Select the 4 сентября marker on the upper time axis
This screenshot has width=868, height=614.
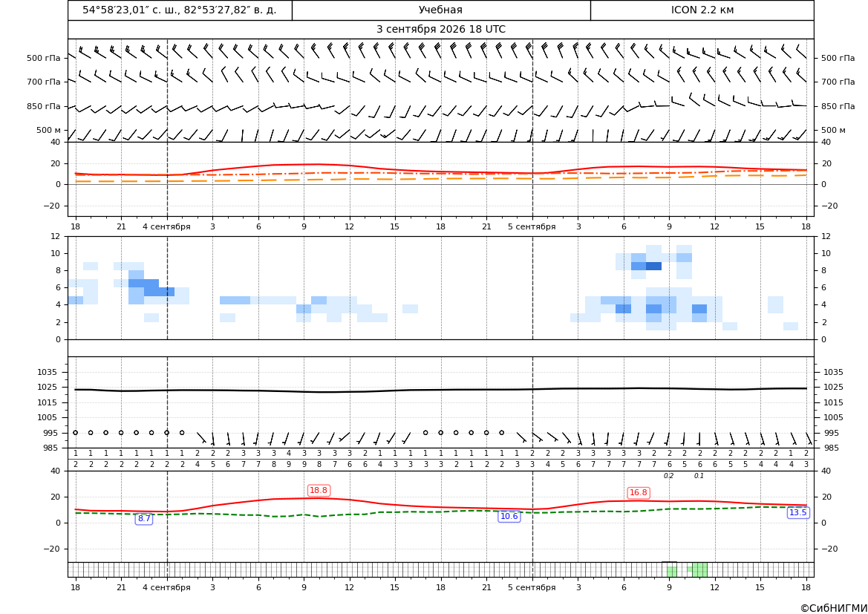166,226
